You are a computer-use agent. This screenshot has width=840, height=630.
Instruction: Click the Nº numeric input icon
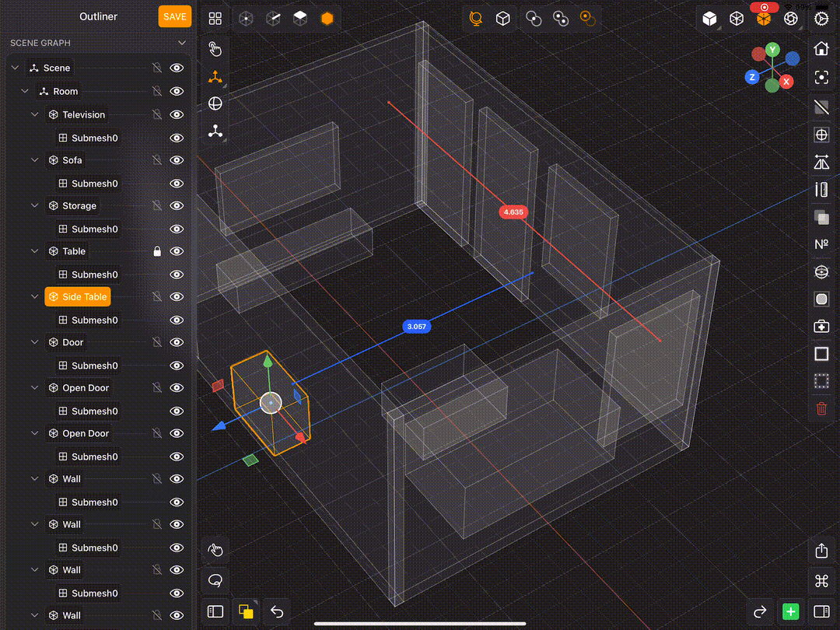821,244
